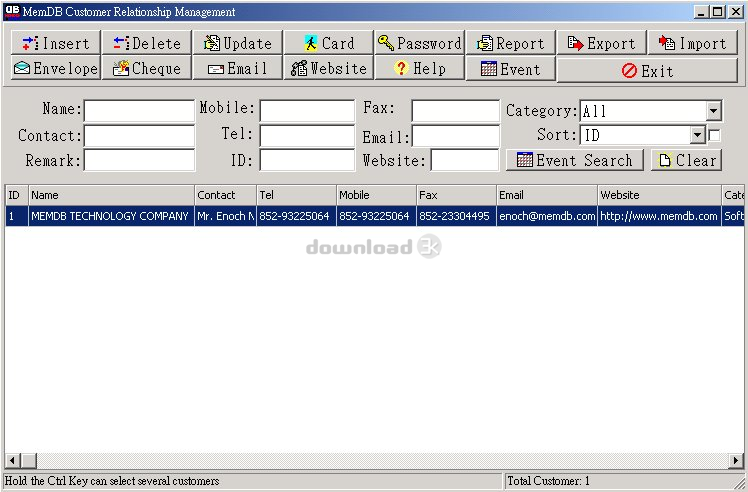Click the Email column header

(547, 195)
